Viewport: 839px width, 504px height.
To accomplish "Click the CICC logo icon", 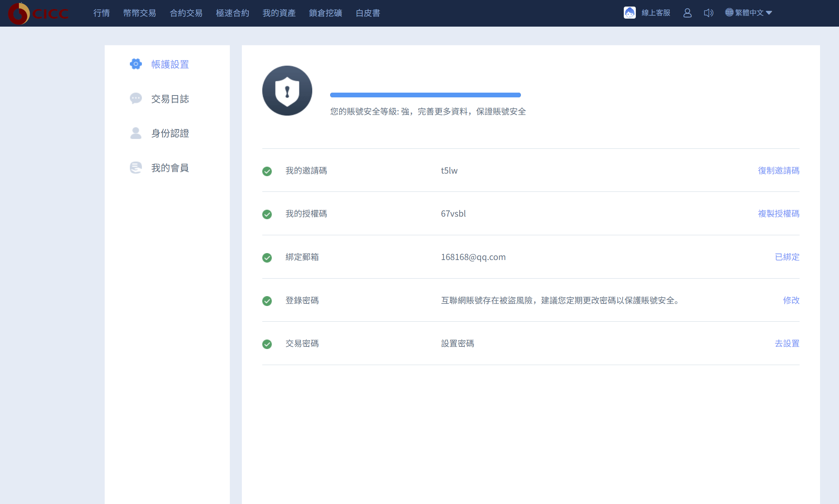I will click(19, 13).
